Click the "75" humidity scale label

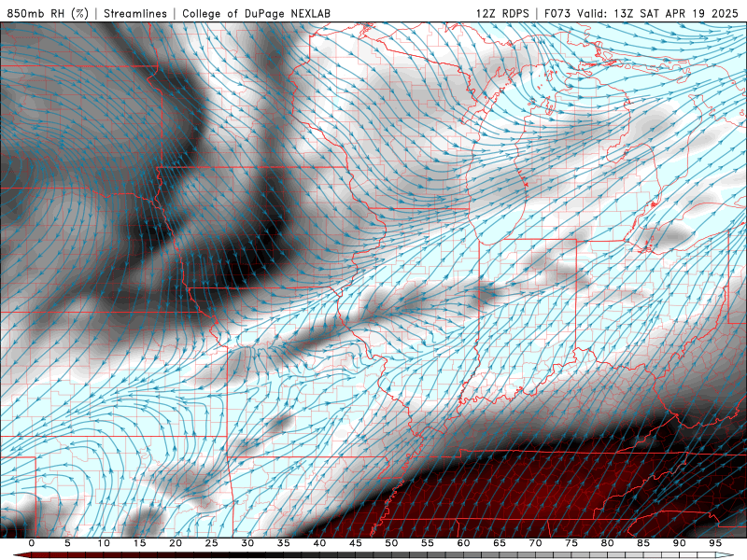(571, 543)
